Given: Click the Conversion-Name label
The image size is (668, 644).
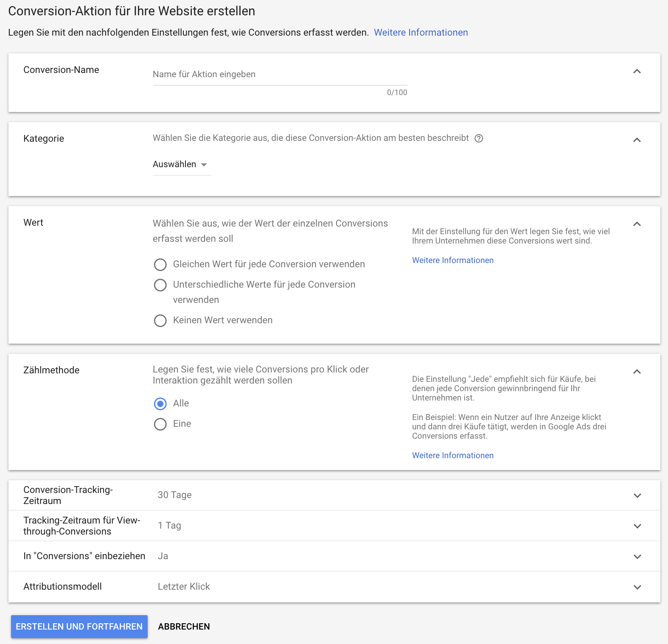Looking at the screenshot, I should tap(61, 70).
